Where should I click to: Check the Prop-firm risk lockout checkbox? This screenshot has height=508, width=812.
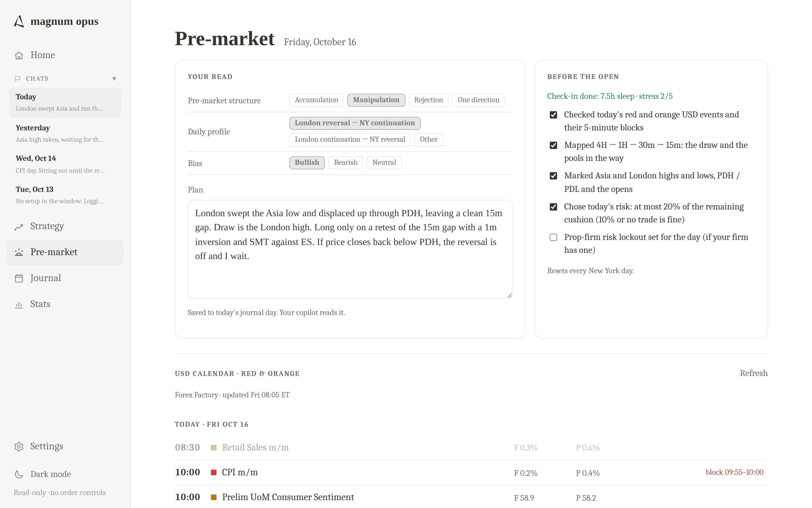point(553,238)
